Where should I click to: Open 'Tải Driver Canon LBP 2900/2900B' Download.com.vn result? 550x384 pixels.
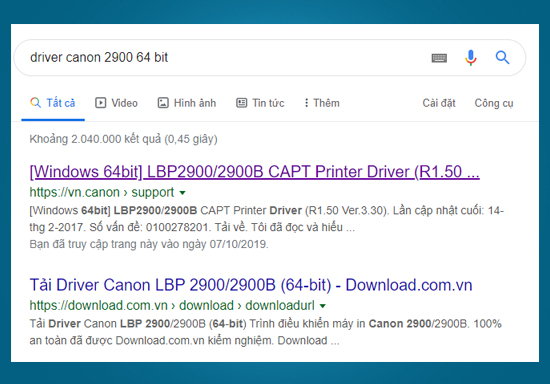coord(251,285)
